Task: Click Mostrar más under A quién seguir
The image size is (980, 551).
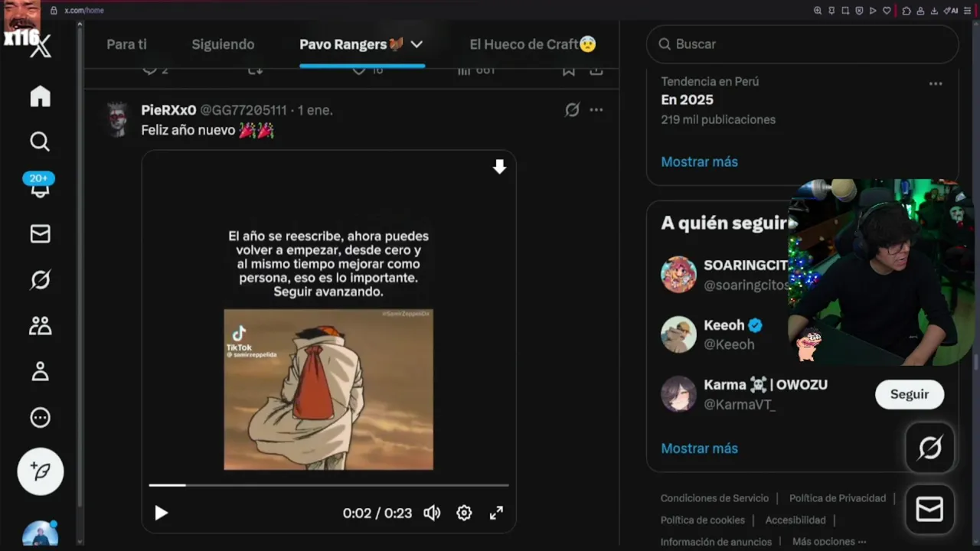Action: [x=700, y=448]
